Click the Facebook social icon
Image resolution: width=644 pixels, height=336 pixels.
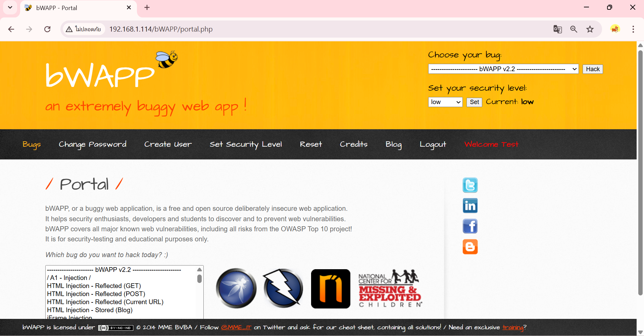470,226
